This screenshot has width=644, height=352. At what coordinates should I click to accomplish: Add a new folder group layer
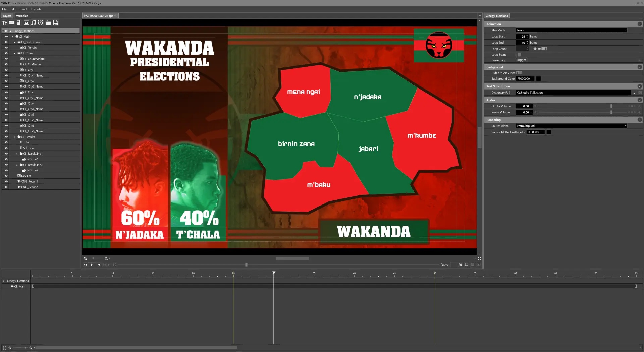pyautogui.click(x=49, y=23)
